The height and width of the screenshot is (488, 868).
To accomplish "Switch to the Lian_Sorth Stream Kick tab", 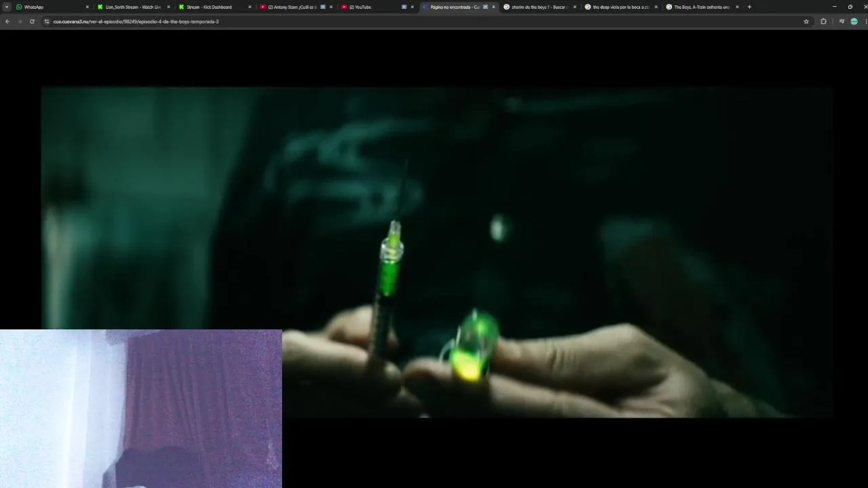I will 132,7.
